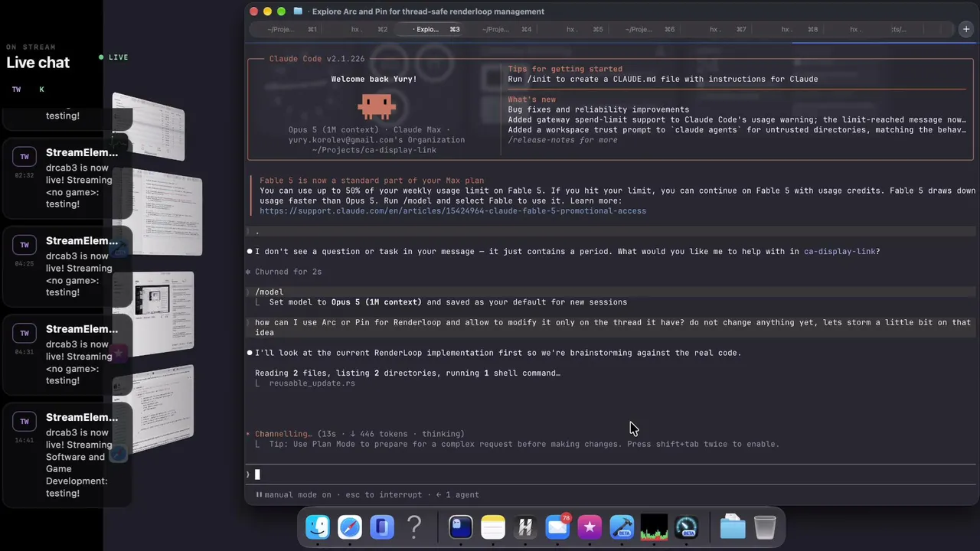
Task: Click the "/model" command line
Action: click(269, 292)
